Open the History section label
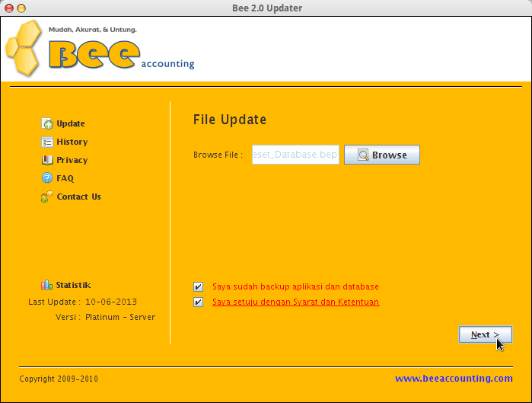Image resolution: width=532 pixels, height=403 pixels. tap(72, 142)
